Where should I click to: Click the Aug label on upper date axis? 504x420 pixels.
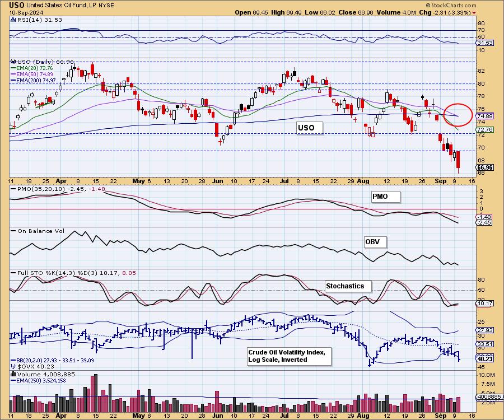(363, 181)
